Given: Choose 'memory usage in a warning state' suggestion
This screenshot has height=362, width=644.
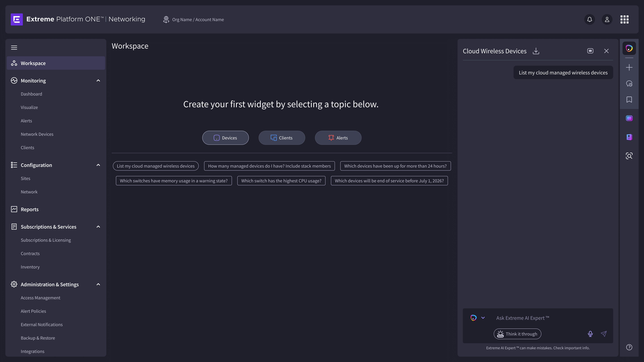Looking at the screenshot, I should pyautogui.click(x=174, y=181).
